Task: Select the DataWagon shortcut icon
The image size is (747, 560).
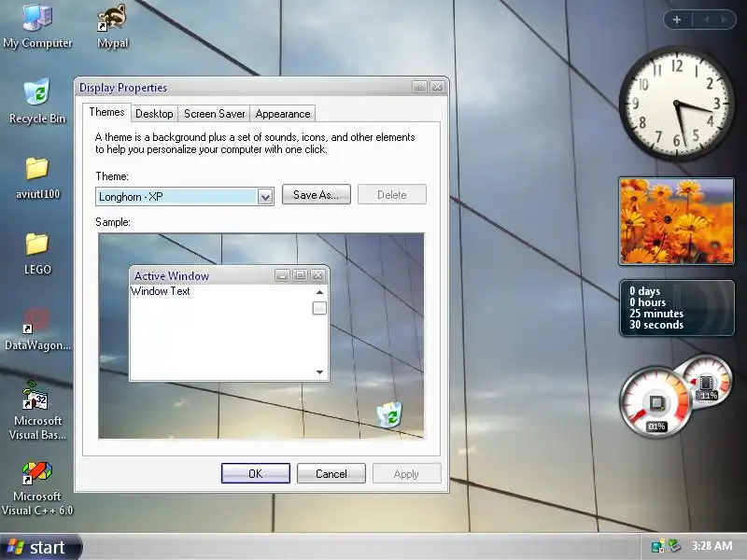Action: click(37, 329)
